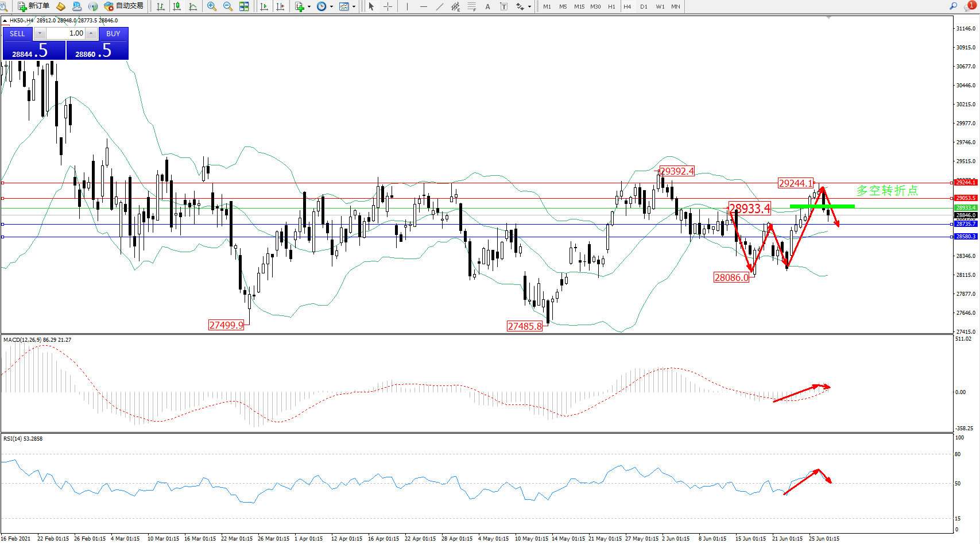980x544 pixels.
Task: Switch to the D1 timeframe
Action: (x=644, y=6)
